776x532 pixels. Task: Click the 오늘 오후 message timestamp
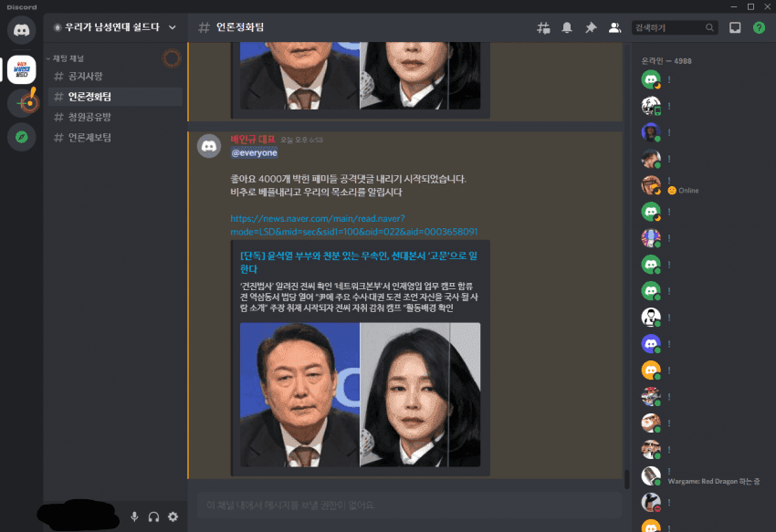pyautogui.click(x=302, y=140)
